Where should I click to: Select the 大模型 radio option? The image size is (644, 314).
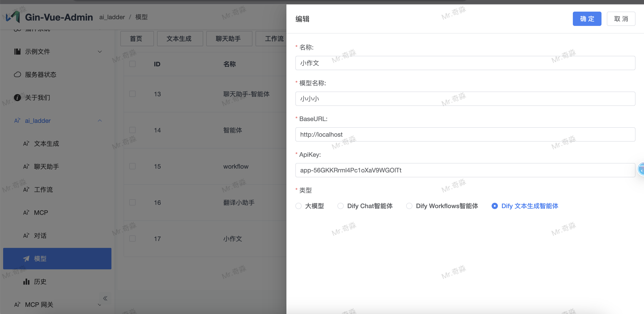[299, 206]
